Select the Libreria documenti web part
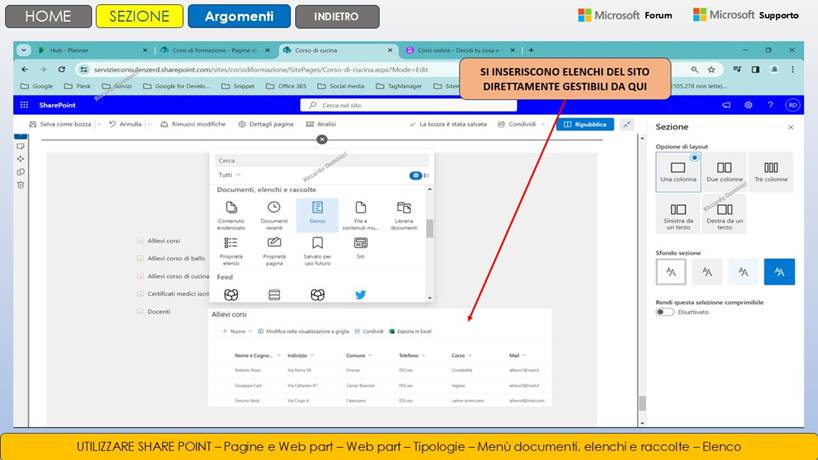The width and height of the screenshot is (818, 460). [404, 214]
